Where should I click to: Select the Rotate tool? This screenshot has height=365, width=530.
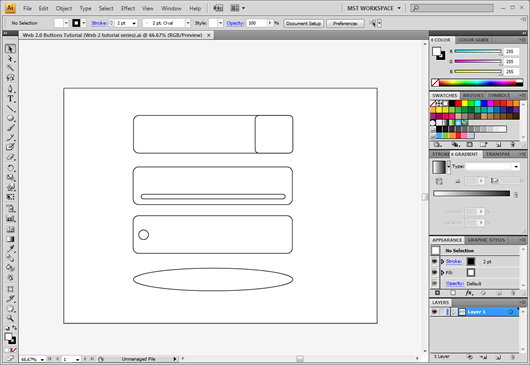pos(10,168)
